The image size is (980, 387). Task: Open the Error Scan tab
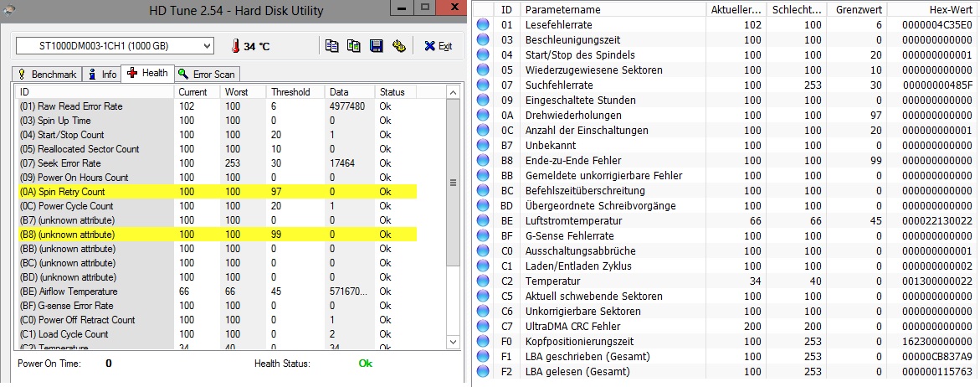(206, 74)
